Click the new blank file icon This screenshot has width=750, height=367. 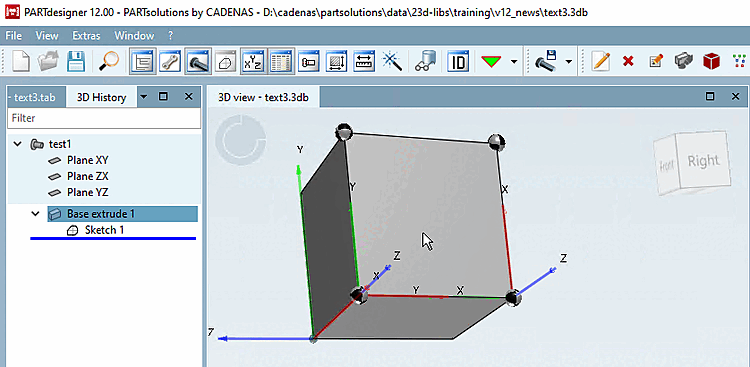click(x=21, y=61)
